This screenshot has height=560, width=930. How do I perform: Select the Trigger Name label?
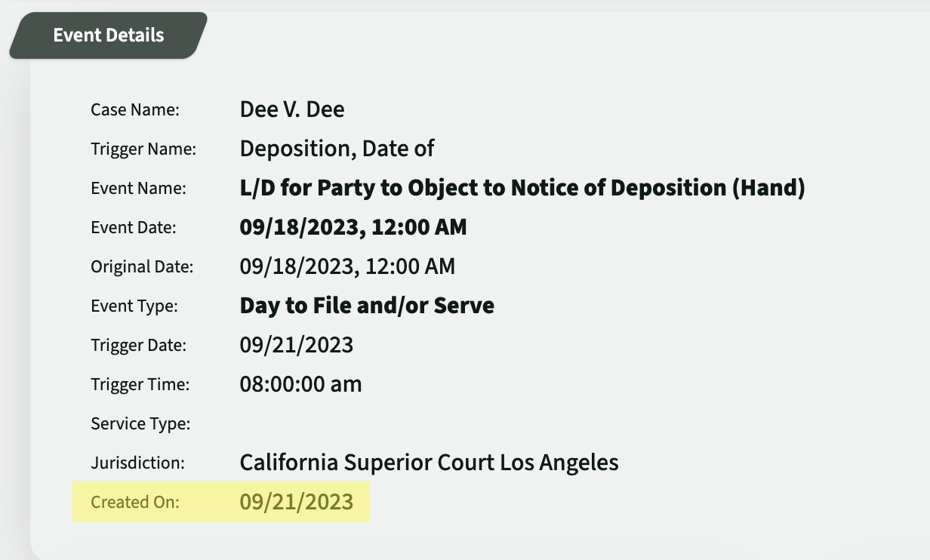pos(143,149)
